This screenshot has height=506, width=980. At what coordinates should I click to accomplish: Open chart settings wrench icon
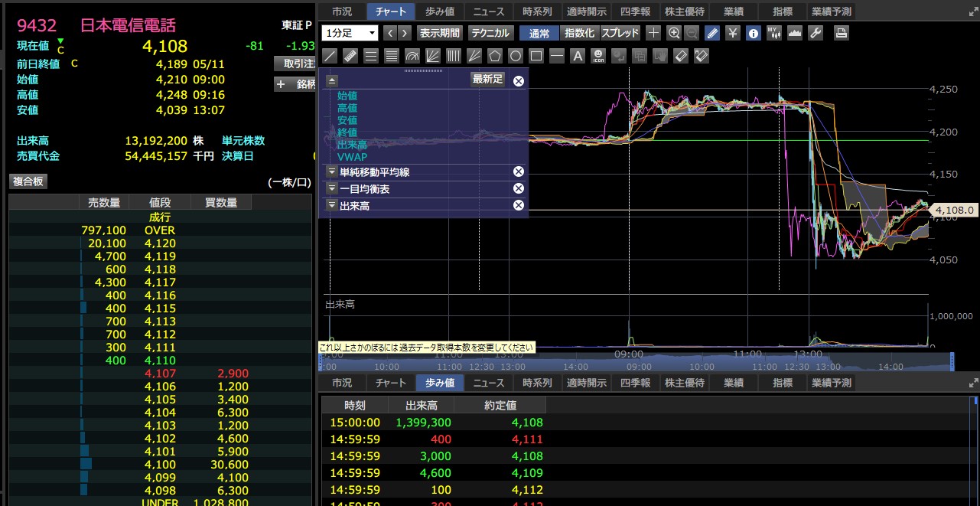click(816, 33)
